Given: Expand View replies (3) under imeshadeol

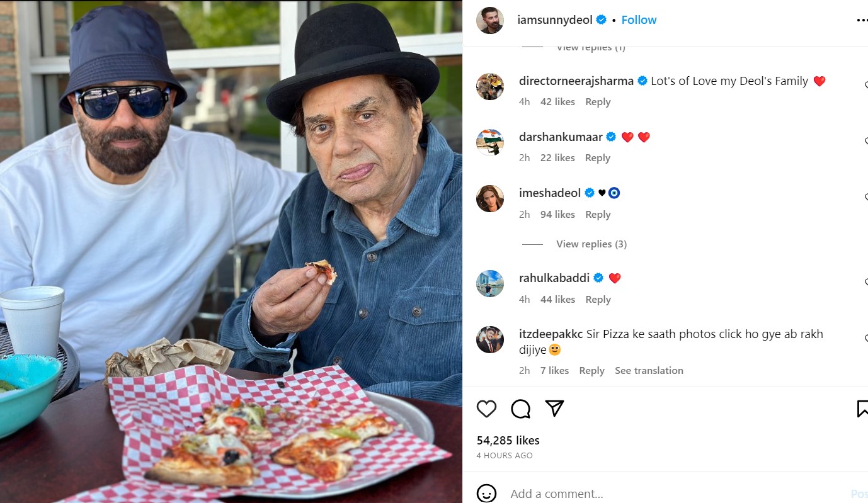Looking at the screenshot, I should 591,244.
